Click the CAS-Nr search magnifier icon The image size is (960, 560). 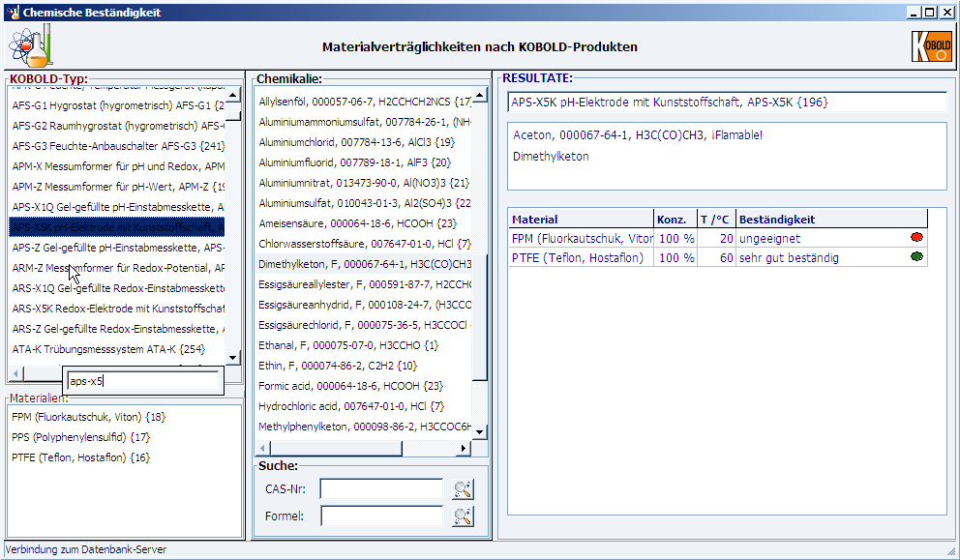[x=464, y=489]
